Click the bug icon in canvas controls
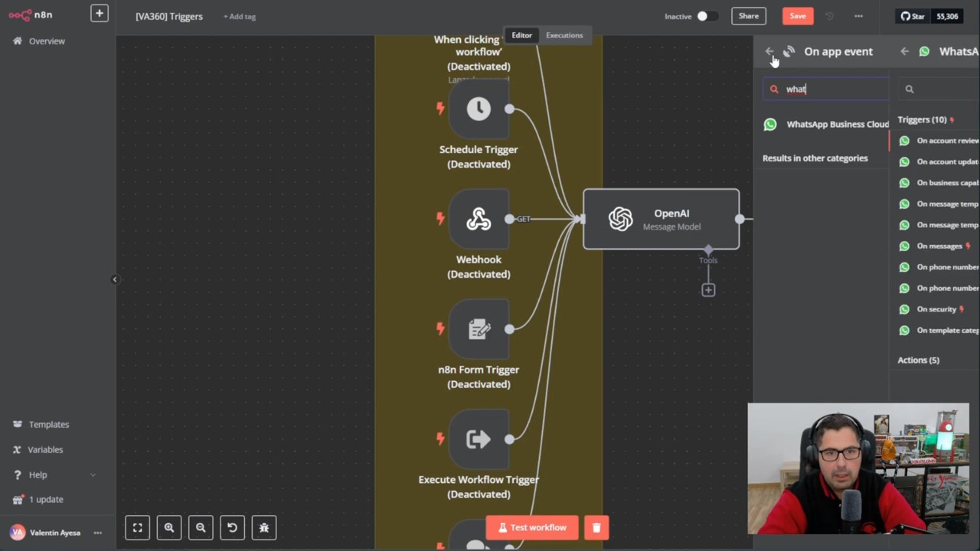Screen dimensions: 980x551 click(x=264, y=527)
